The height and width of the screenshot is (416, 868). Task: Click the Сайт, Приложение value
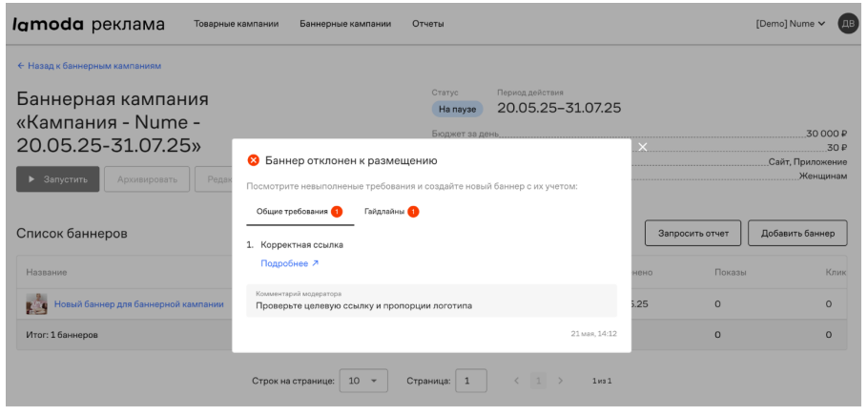[808, 162]
